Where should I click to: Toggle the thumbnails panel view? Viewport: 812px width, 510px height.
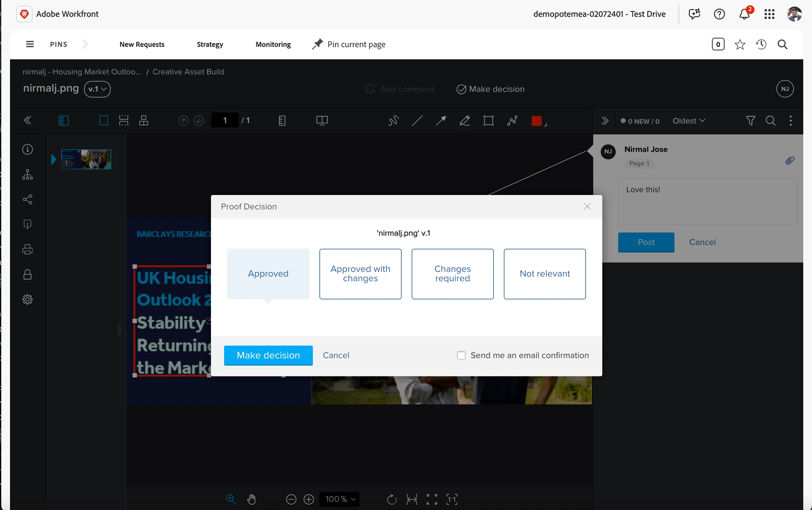click(x=64, y=121)
